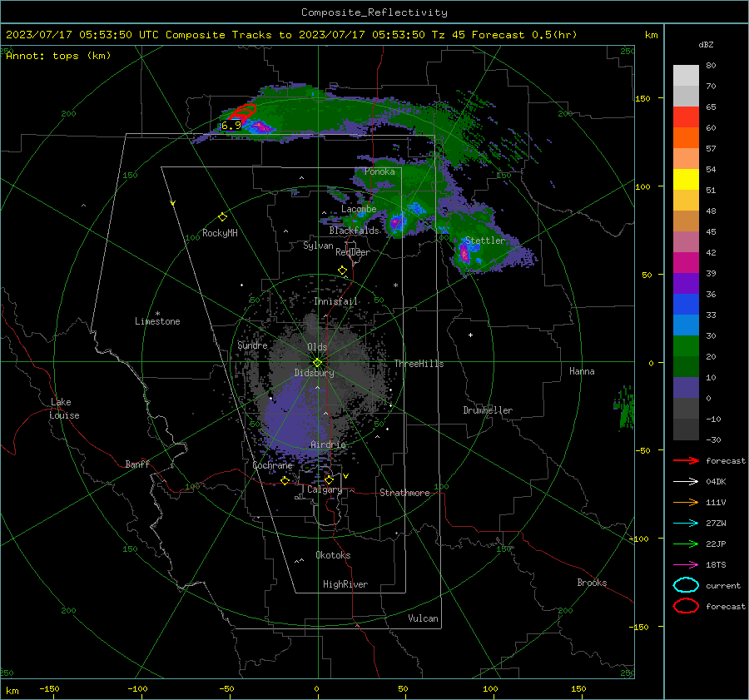Click the Banff map label

[137, 464]
